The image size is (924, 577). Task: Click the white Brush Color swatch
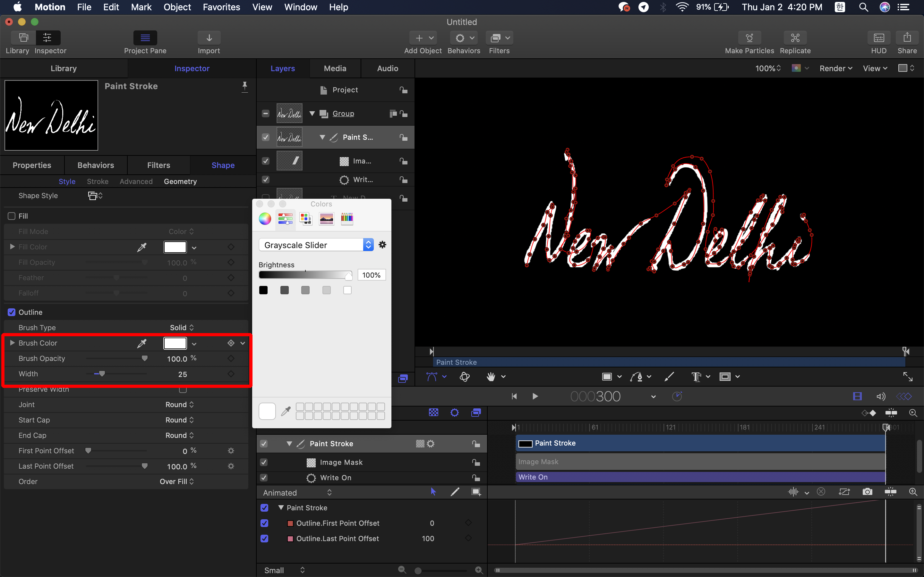(175, 343)
